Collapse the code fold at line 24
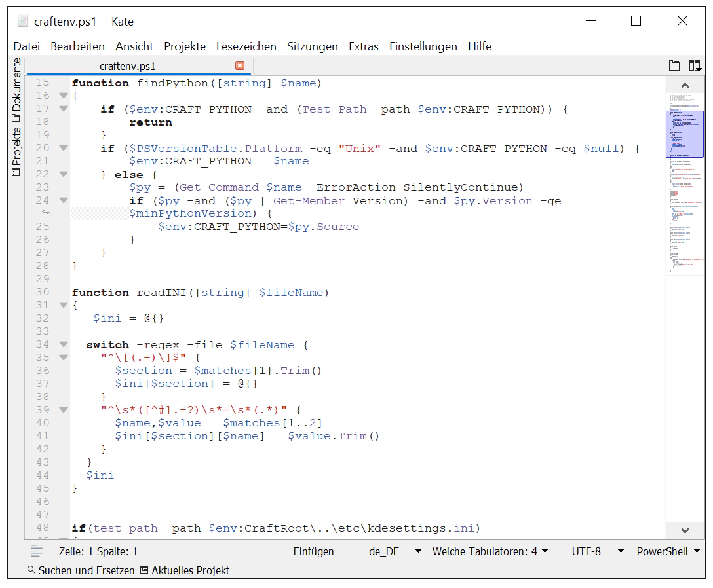 click(64, 200)
